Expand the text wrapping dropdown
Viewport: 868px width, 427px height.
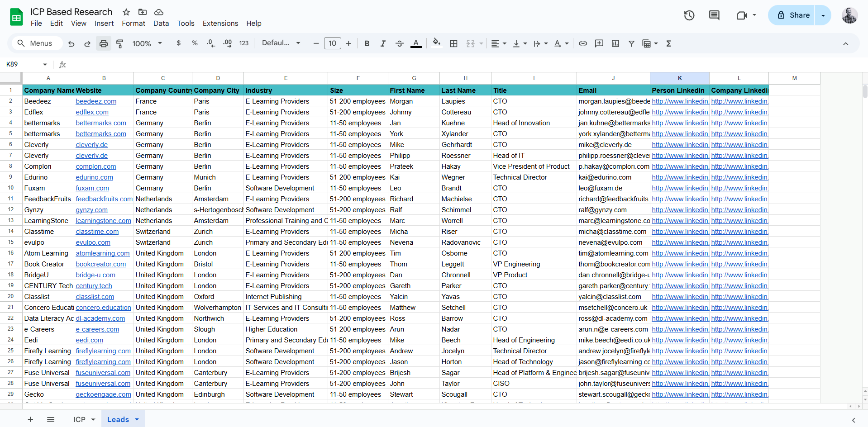(x=546, y=44)
